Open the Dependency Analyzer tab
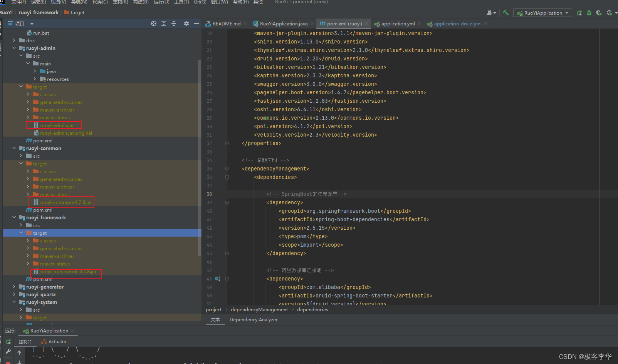Image resolution: width=618 pixels, height=364 pixels. click(x=254, y=320)
